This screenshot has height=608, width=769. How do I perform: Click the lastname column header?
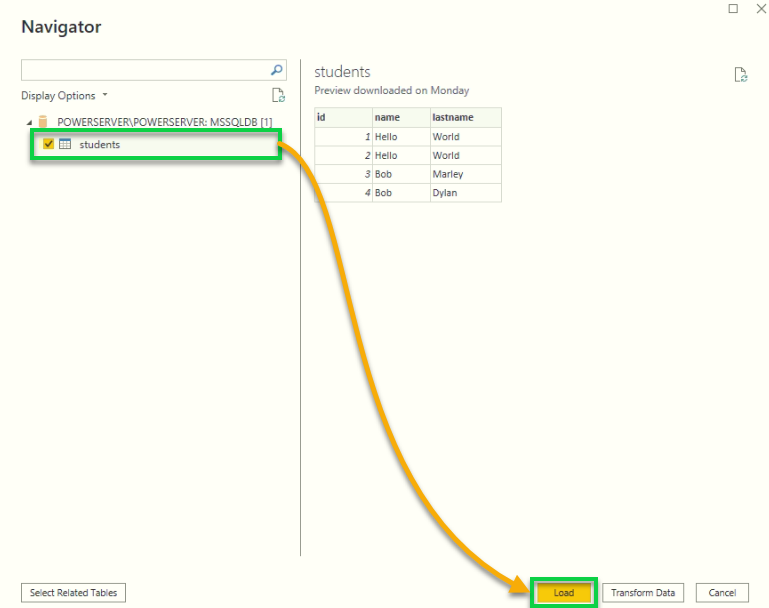point(466,117)
